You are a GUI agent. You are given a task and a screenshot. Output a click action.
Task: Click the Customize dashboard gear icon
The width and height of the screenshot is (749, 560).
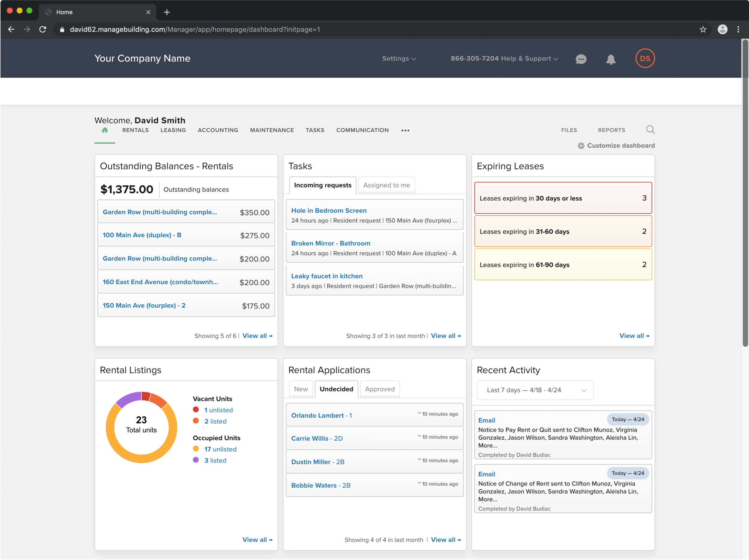click(x=581, y=146)
